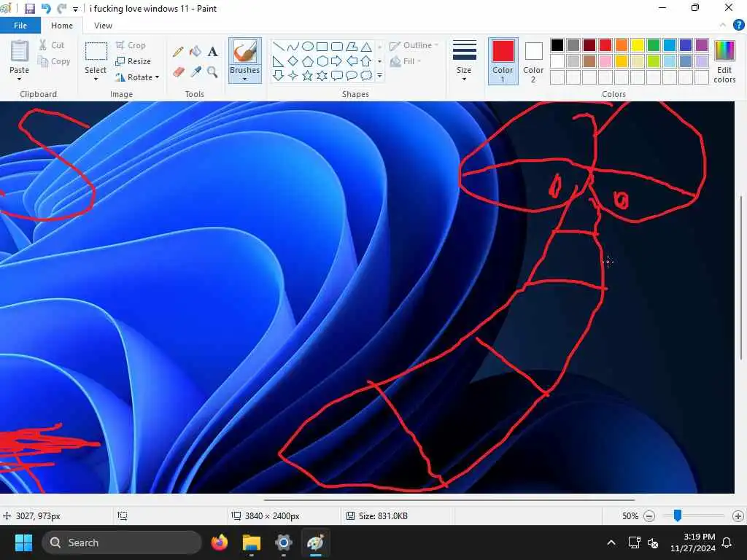Click the zoom in plus button
The height and width of the screenshot is (560, 747).
(738, 516)
